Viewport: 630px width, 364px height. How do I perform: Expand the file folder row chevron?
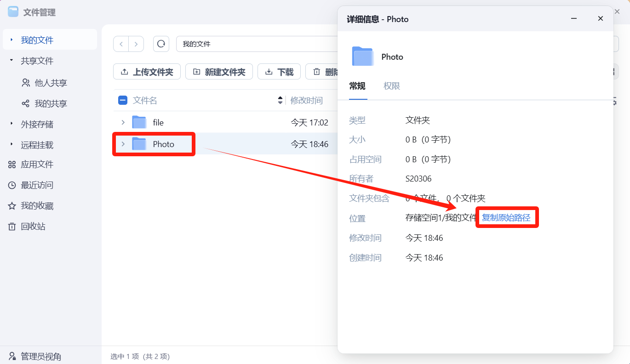tap(123, 122)
